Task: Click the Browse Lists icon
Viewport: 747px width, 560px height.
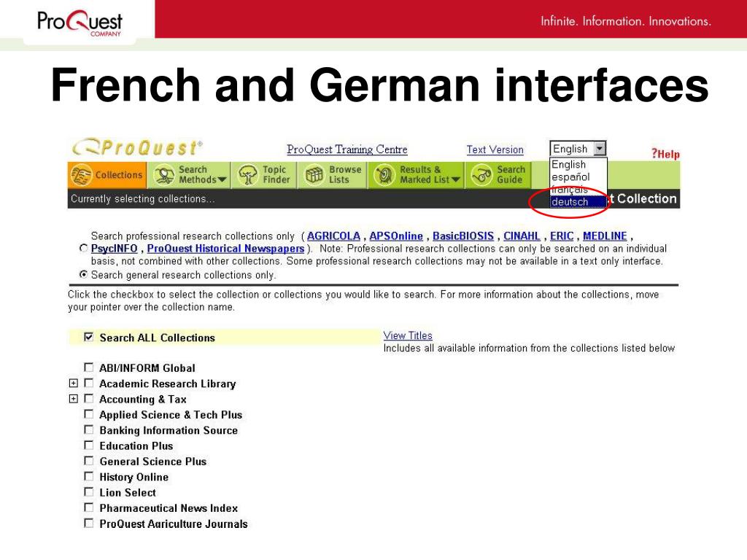Action: pos(314,175)
